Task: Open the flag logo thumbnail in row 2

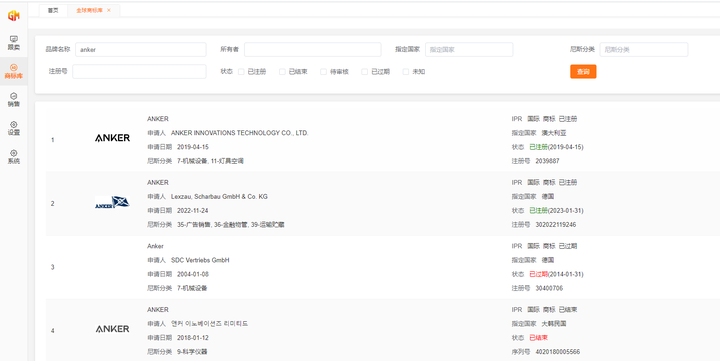Action: click(112, 202)
